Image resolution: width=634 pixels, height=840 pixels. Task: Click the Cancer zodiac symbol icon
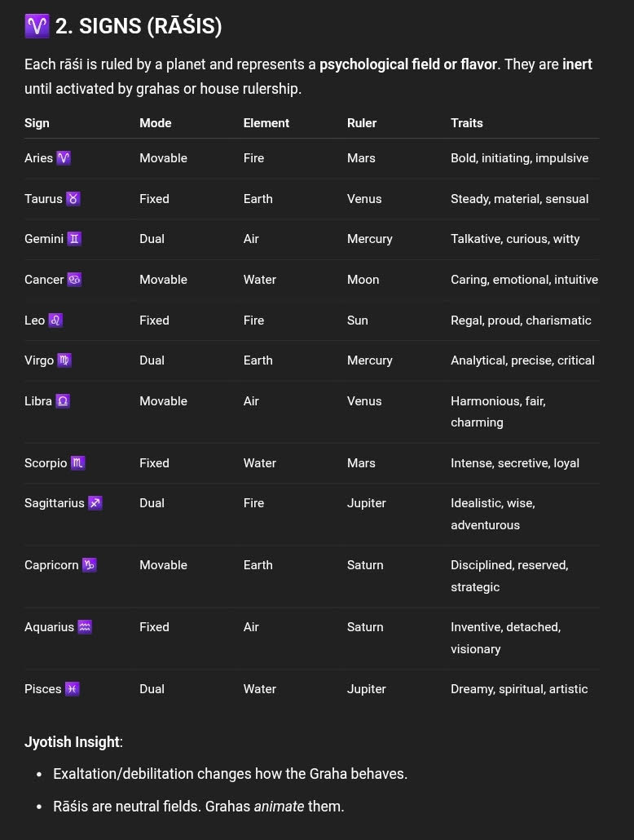pyautogui.click(x=74, y=280)
